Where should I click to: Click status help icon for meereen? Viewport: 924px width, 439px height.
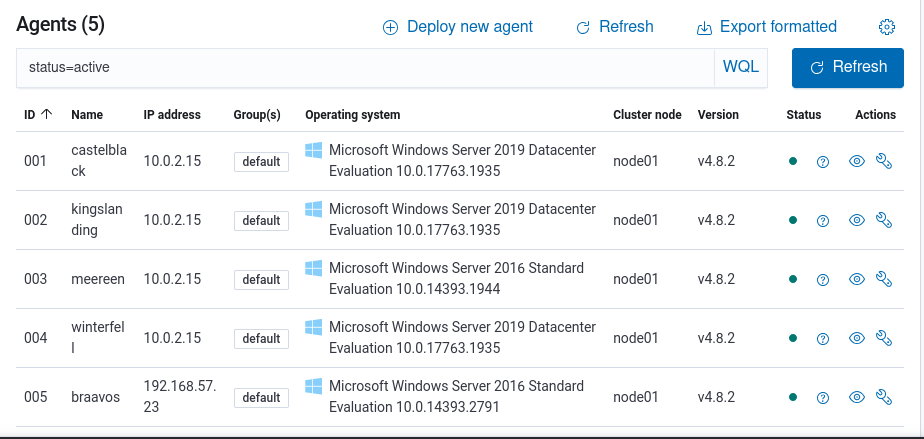coord(823,280)
